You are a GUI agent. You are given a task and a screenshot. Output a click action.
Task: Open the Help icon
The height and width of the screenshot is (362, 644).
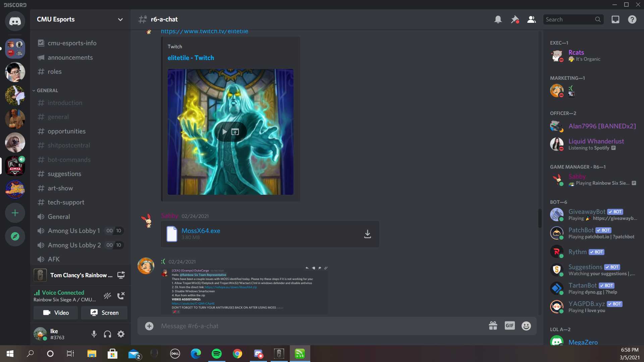[x=632, y=19]
